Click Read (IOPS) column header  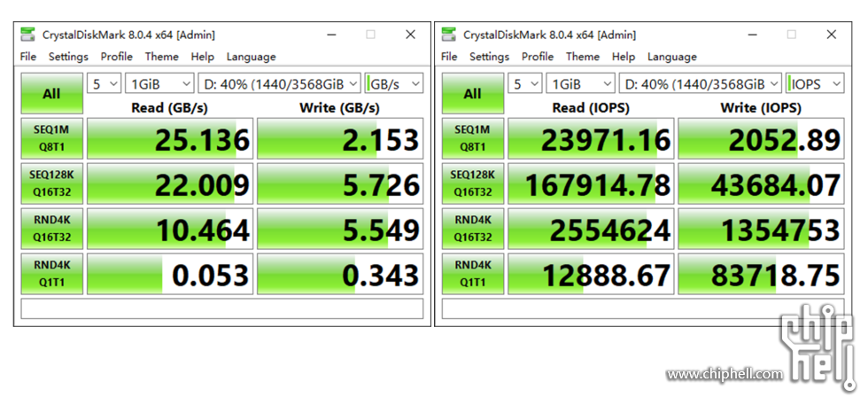point(591,107)
